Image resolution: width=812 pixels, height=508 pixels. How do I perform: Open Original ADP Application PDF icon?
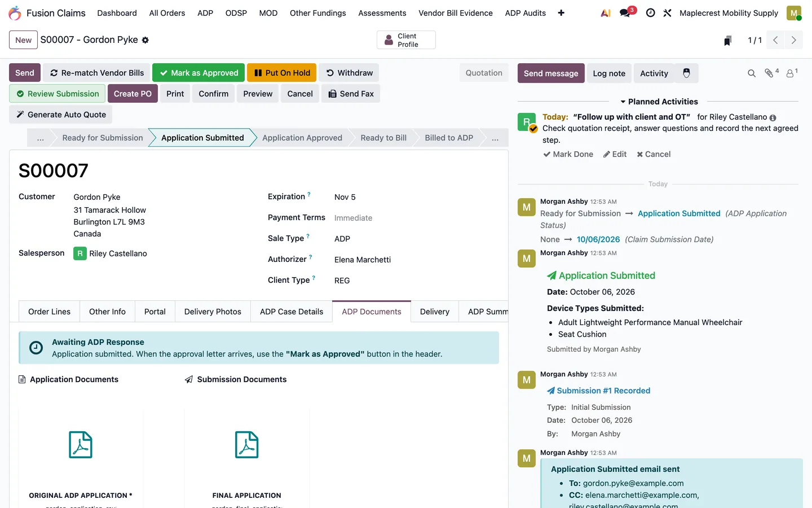pos(81,445)
